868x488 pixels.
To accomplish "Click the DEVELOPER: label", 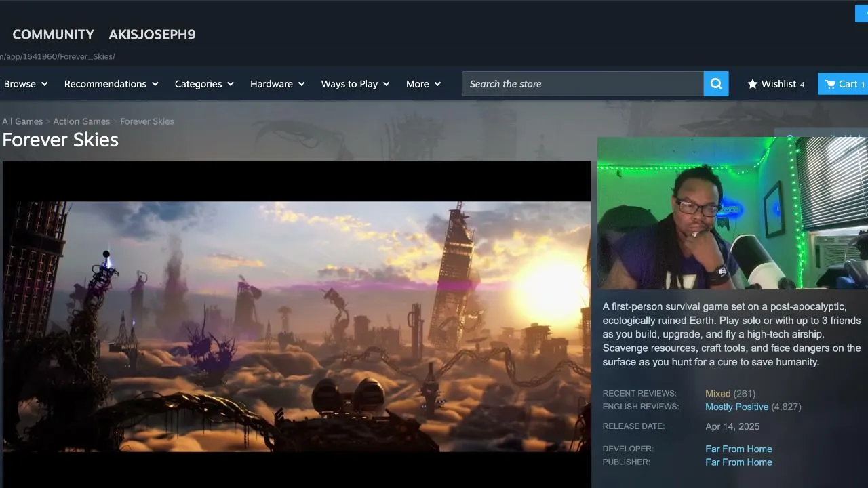I will 628,449.
